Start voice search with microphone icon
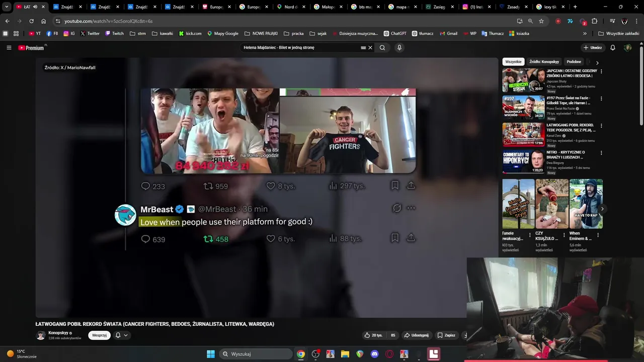 399,48
